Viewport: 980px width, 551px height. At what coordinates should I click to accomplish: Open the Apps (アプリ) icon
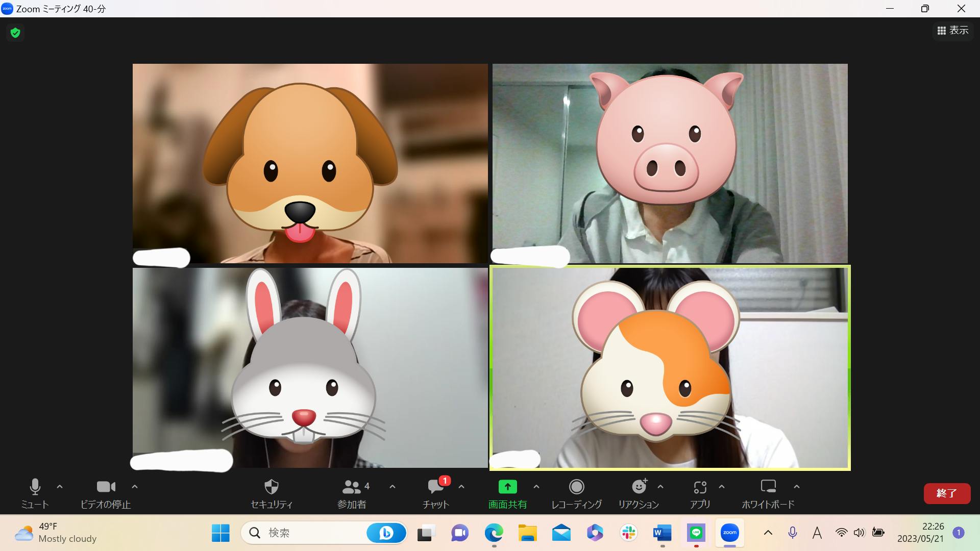coord(700,487)
